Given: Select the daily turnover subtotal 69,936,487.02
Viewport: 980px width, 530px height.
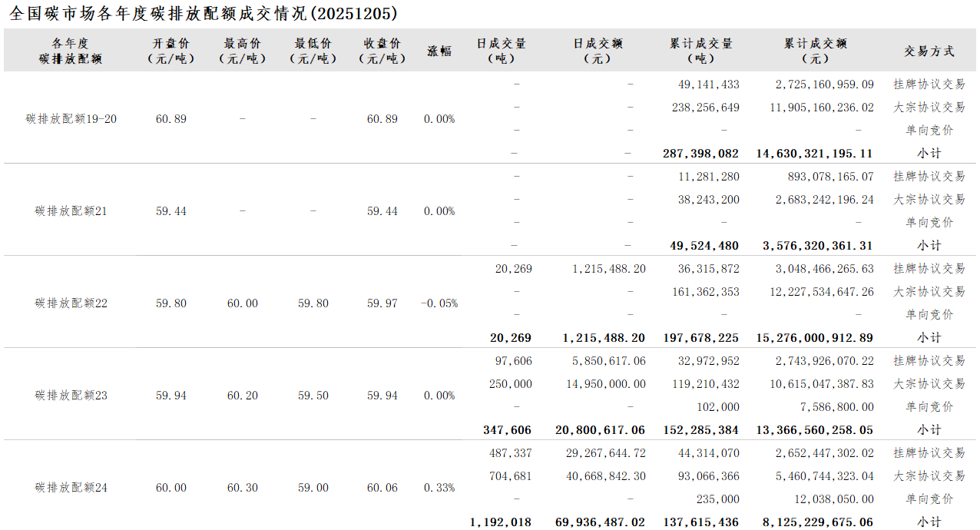Looking at the screenshot, I should tap(601, 522).
